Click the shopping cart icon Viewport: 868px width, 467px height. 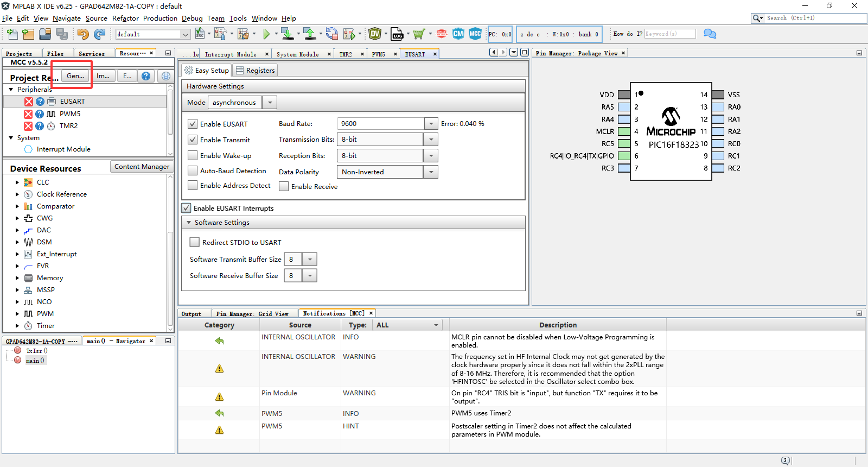(418, 34)
